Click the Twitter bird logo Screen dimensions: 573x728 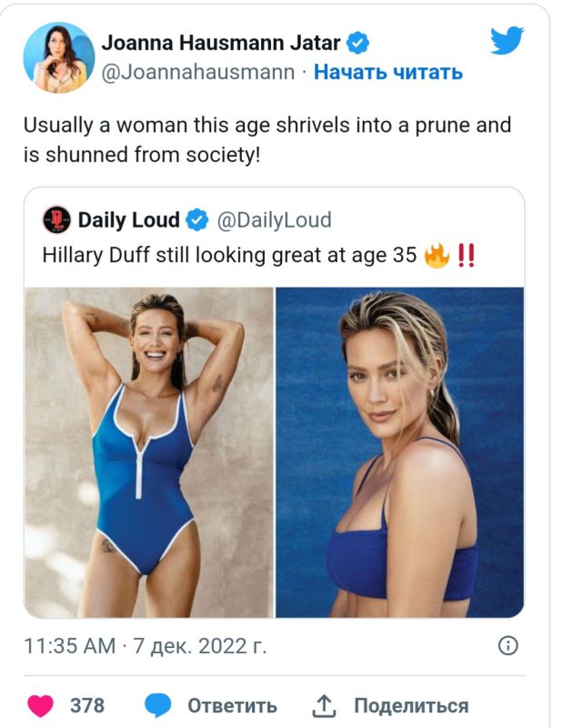click(507, 40)
